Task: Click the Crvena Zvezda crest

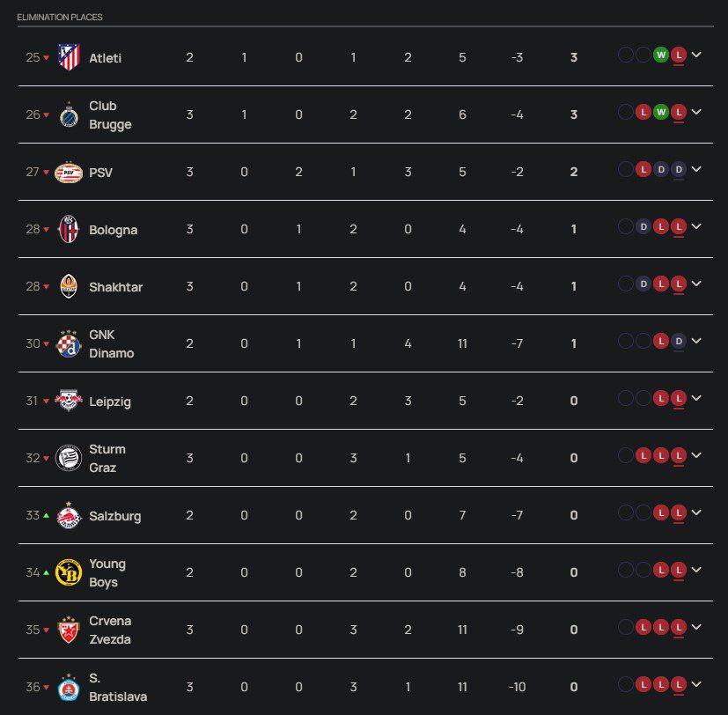Action: click(x=68, y=630)
